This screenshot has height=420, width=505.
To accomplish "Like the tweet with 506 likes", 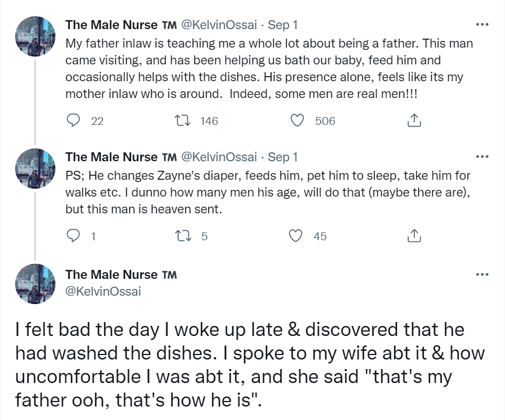I will tap(298, 120).
